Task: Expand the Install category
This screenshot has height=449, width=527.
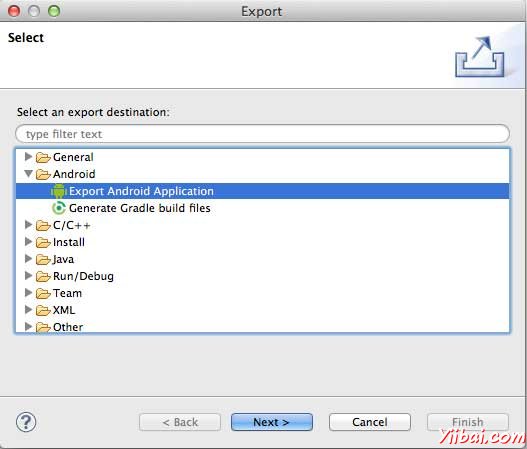Action: (29, 242)
